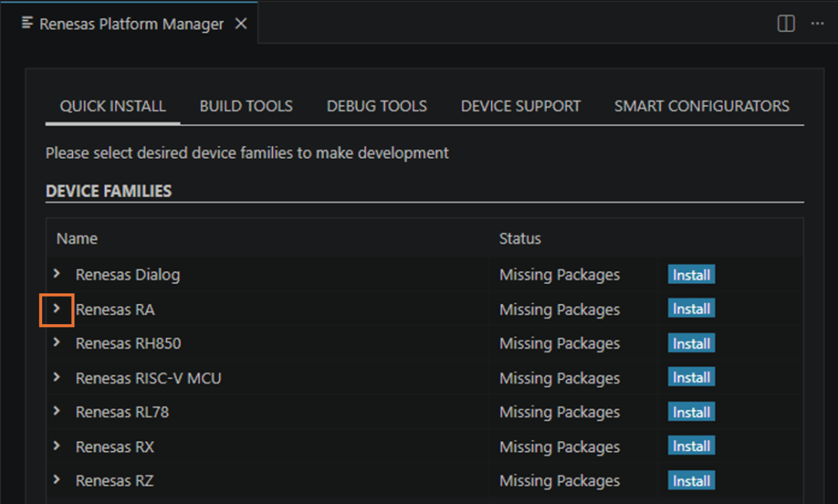Click Install for Renesas RZ
838x504 pixels.
coord(691,481)
